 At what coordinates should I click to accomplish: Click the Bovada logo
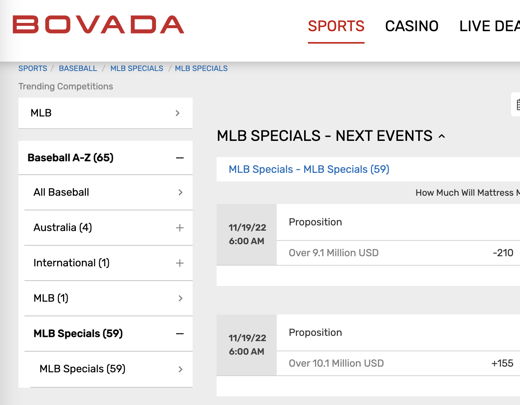click(x=98, y=25)
